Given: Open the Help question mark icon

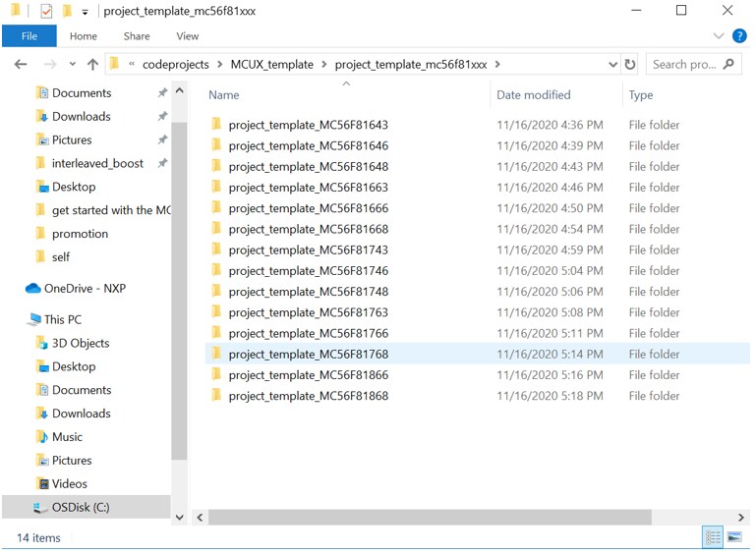Looking at the screenshot, I should click(739, 36).
